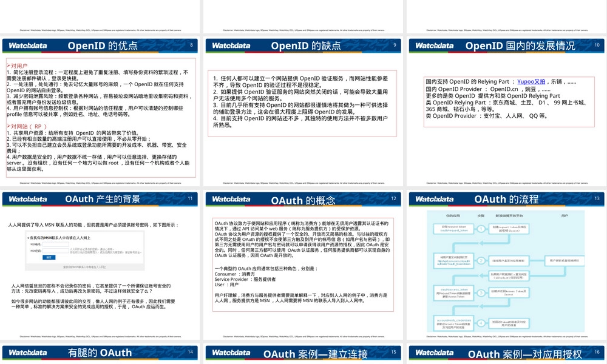Click '国内 OpenID Provider' line on slide 10
This screenshot has height=364, width=607.
(x=488, y=89)
